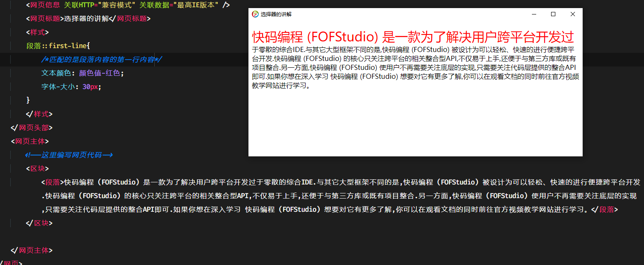The image size is (644, 265).
Task: Click preview line starting 于零散的综合IDE
Action: [x=413, y=49]
